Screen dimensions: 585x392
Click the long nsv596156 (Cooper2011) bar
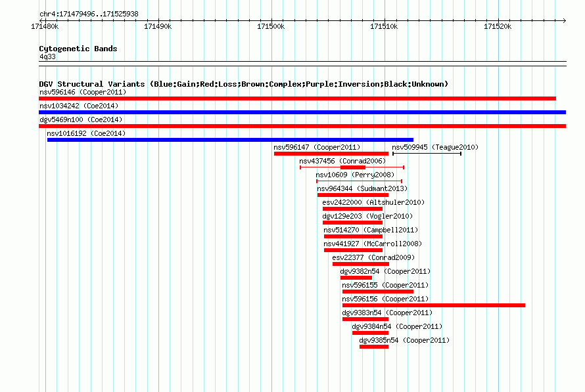pyautogui.click(x=434, y=305)
